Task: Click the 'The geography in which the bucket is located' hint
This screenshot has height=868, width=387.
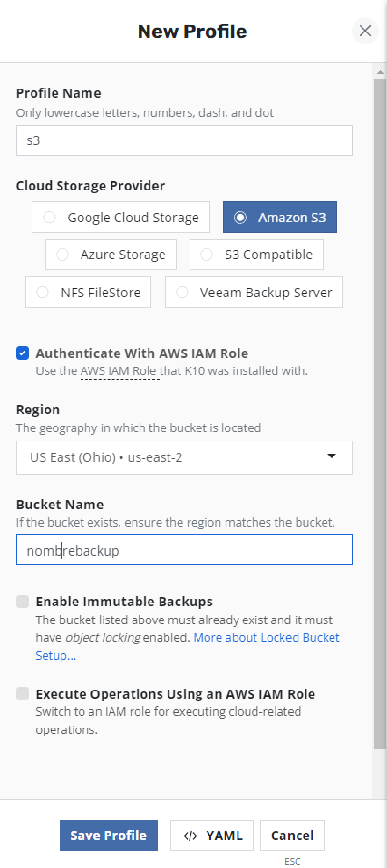Action: point(139,428)
